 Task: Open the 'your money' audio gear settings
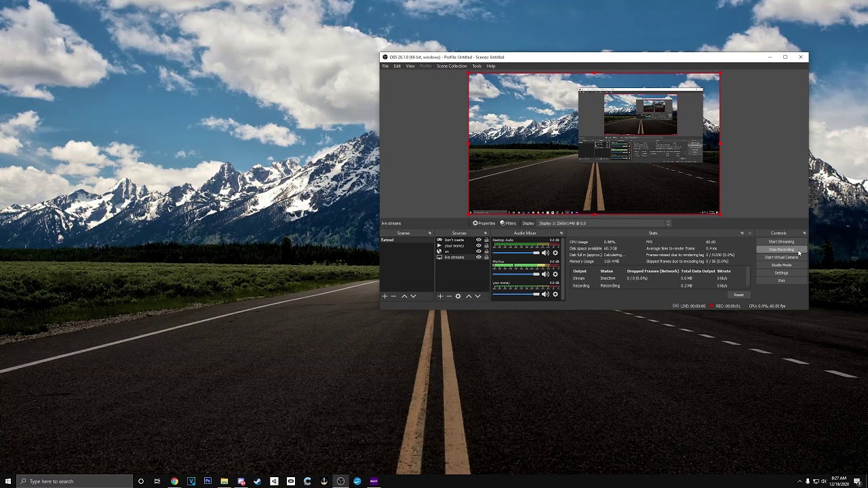point(555,294)
